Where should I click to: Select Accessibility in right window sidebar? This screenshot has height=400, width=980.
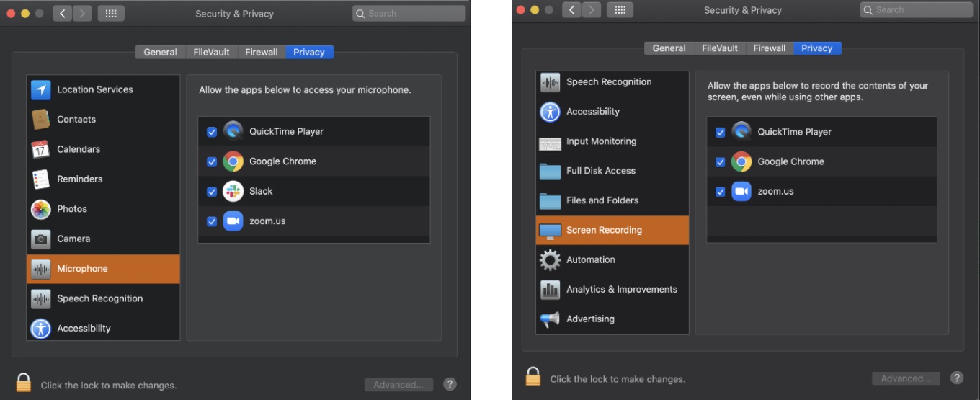[612, 112]
